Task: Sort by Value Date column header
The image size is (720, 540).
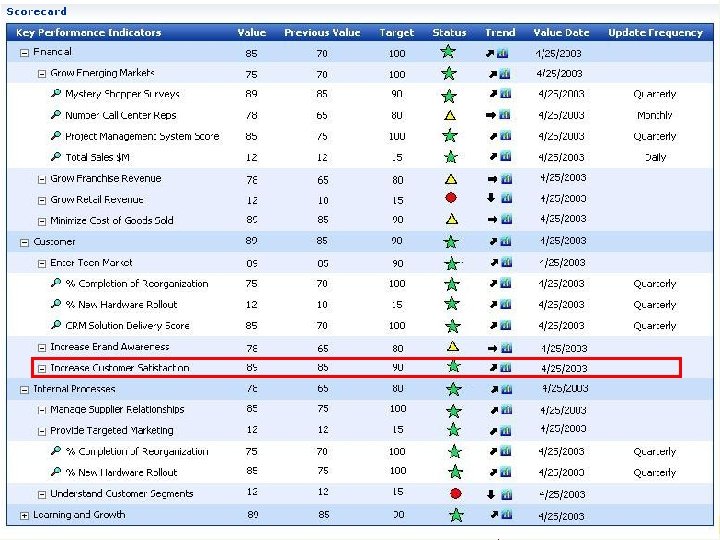Action: [x=561, y=33]
